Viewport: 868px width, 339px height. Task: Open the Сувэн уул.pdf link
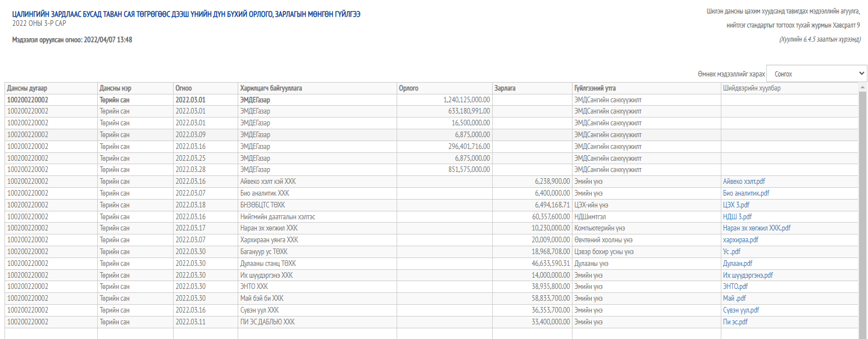tap(741, 310)
